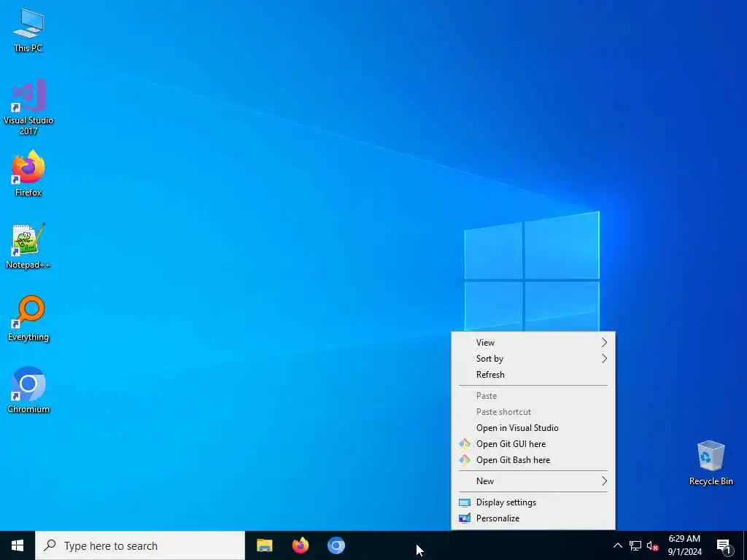Choose Personalize in the context menu
The image size is (747, 560).
(x=533, y=518)
